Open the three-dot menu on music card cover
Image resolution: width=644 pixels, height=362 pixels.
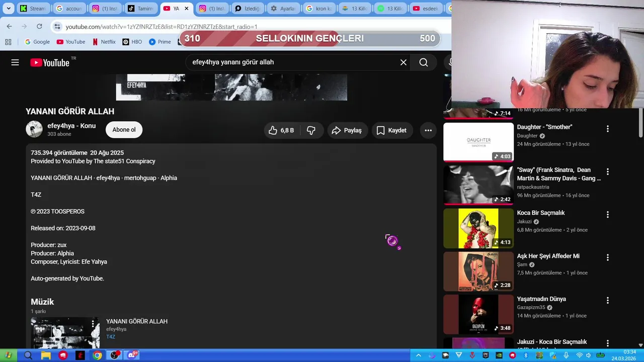point(93,323)
